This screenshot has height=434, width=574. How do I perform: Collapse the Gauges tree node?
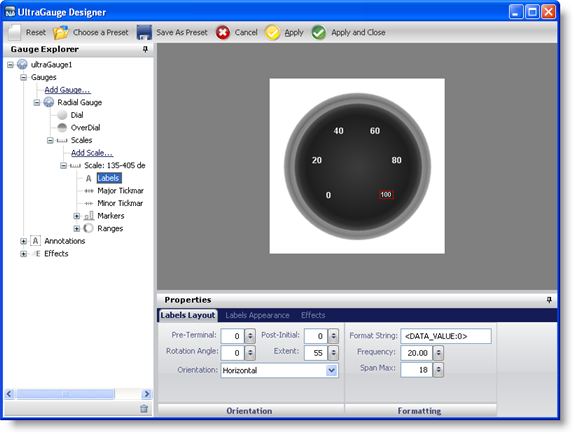pos(23,77)
